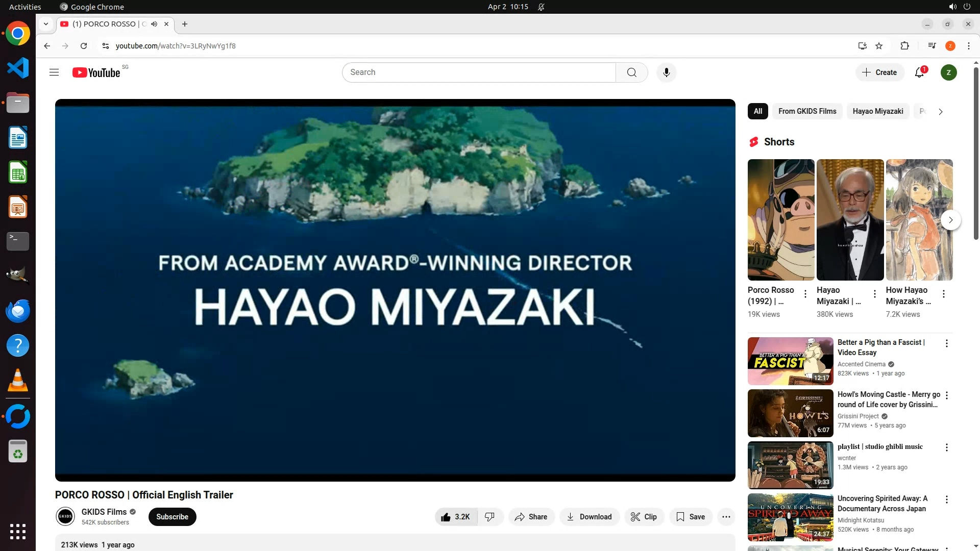
Task: Open more actions menu beside Save
Action: [726, 517]
